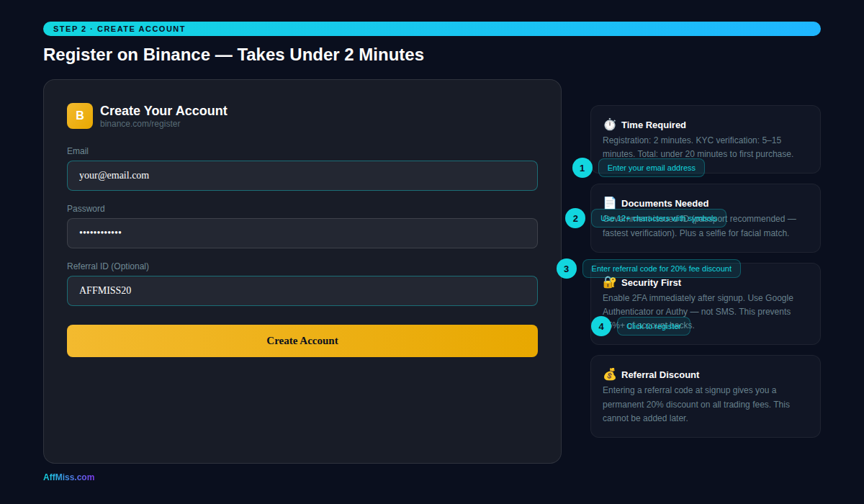Select the AFFMISS20 referral code field
This screenshot has width=864, height=504.
click(302, 290)
